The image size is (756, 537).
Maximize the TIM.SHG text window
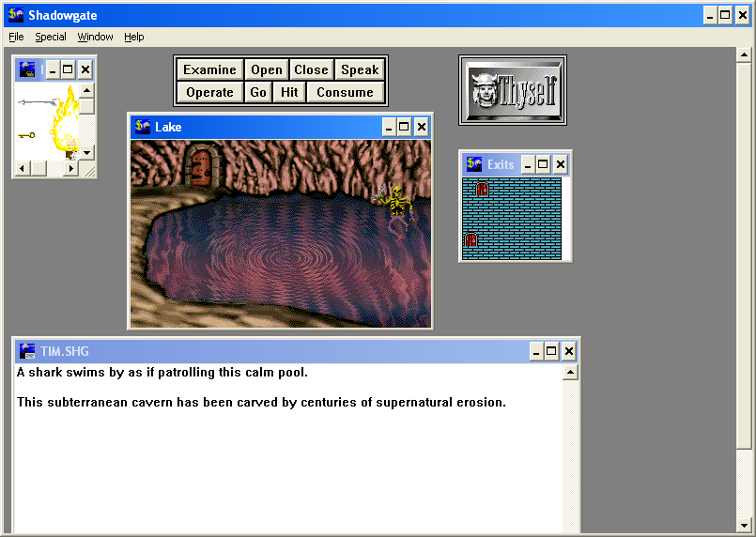coord(551,351)
